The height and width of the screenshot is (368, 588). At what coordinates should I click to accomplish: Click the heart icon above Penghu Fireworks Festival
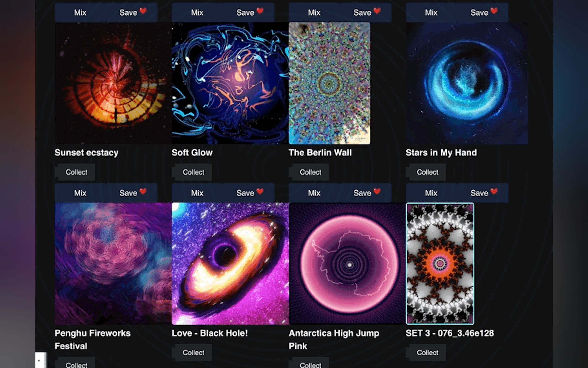143,192
